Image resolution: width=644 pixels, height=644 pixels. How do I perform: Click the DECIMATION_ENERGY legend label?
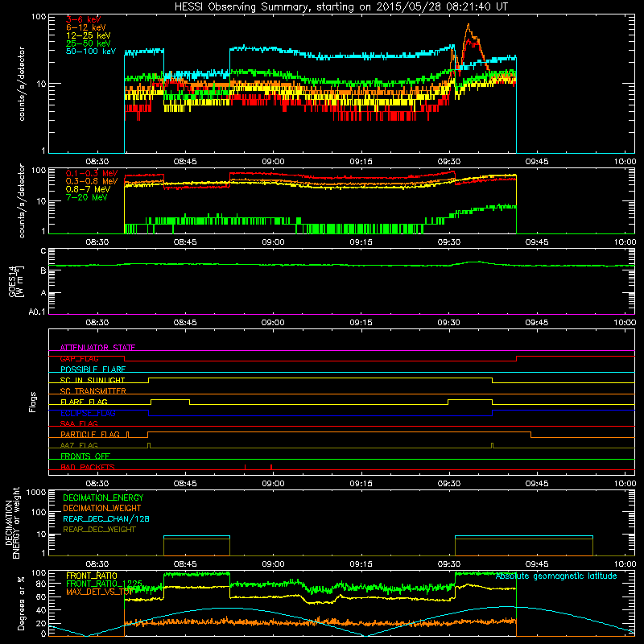pyautogui.click(x=103, y=497)
